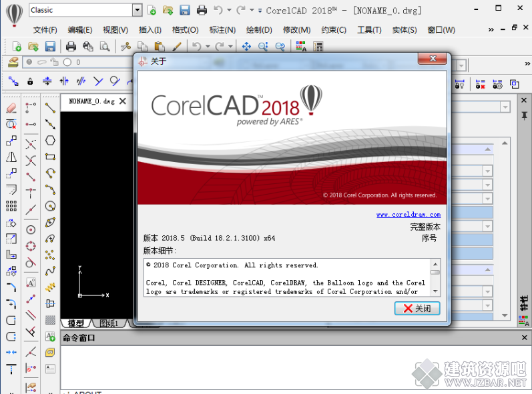Click the Paste clipboard toolbar icon
The image size is (532, 394).
160,46
